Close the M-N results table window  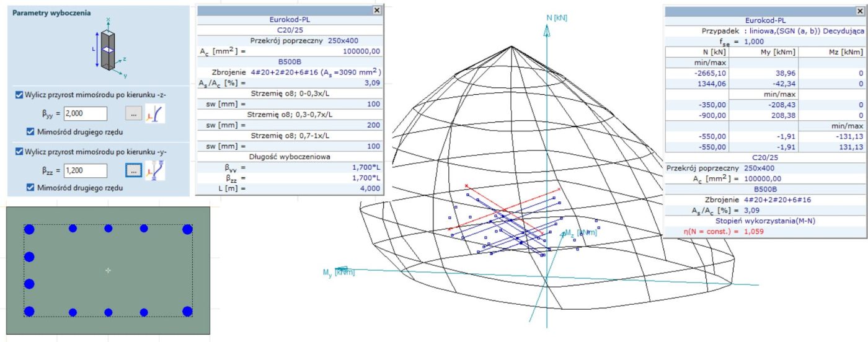(x=857, y=11)
